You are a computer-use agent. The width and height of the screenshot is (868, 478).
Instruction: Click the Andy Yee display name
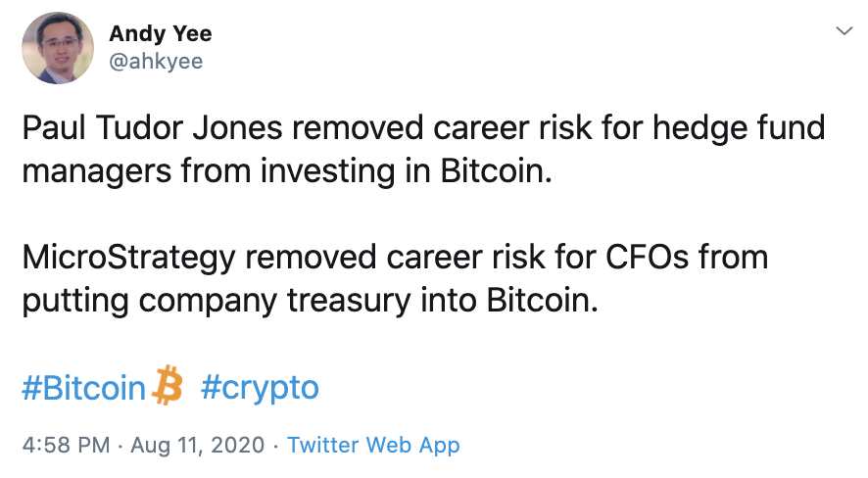pyautogui.click(x=161, y=34)
